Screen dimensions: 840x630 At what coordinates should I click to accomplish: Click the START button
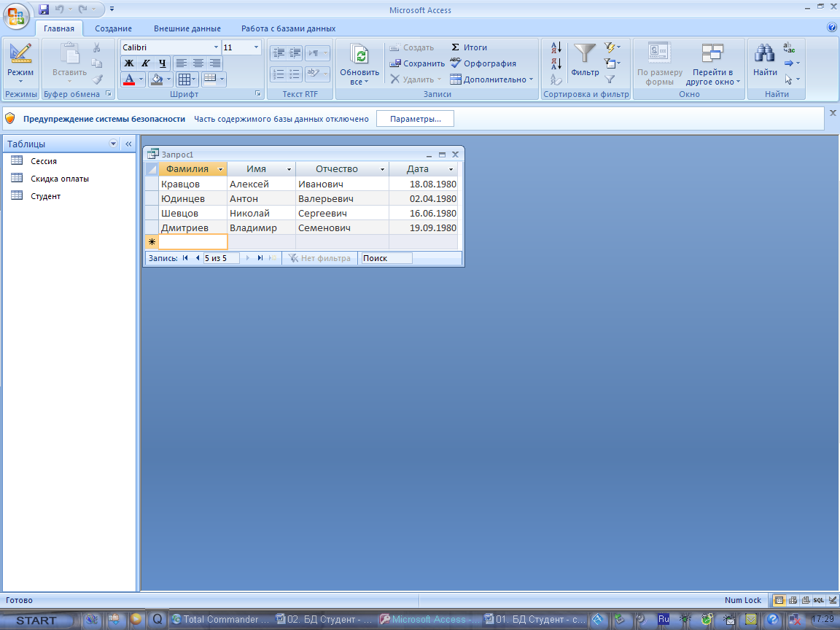[36, 621]
